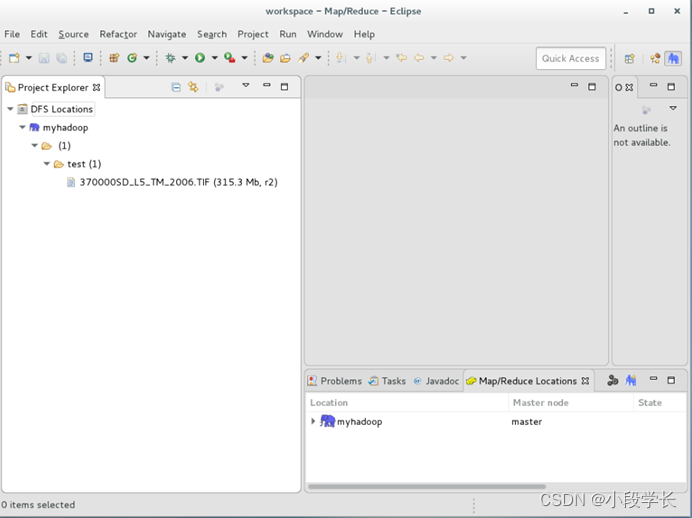
Task: Open the Forward history dropdown arrow
Action: [x=463, y=58]
